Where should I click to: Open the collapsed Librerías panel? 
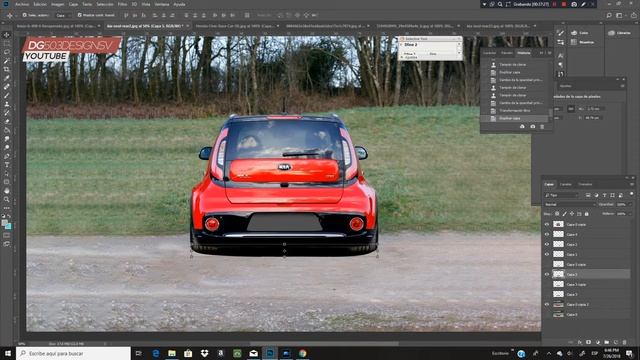[x=620, y=33]
